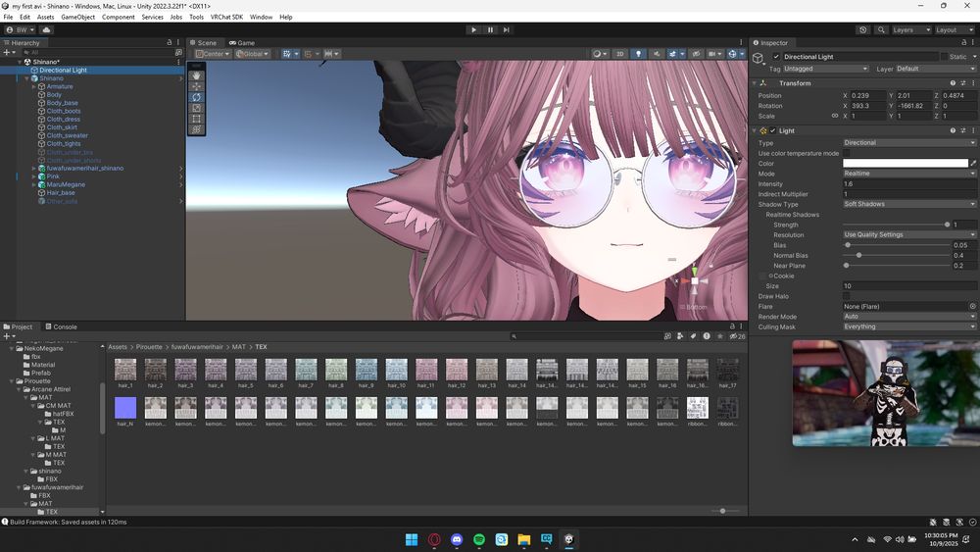Image resolution: width=980 pixels, height=552 pixels.
Task: Toggle scene lighting lightbulb icon
Action: (x=638, y=54)
